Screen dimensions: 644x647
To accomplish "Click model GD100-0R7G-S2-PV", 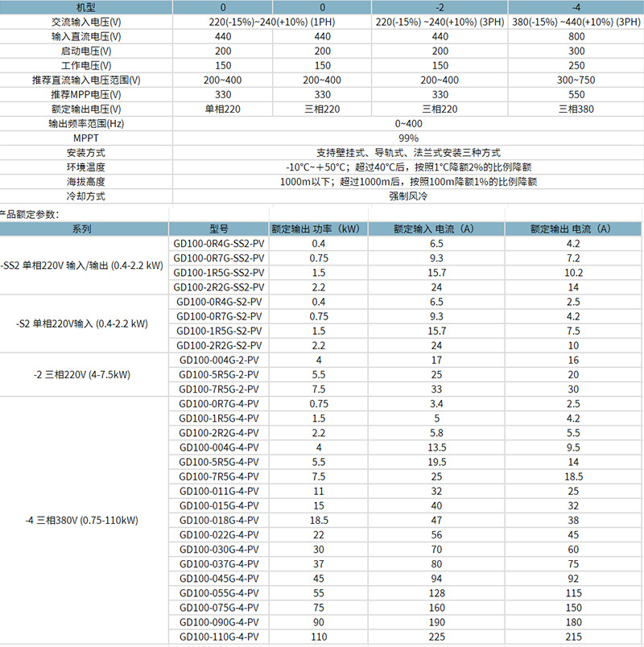I will pos(219,316).
